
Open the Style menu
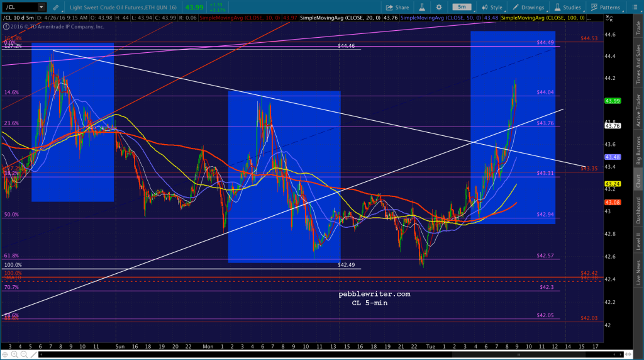point(492,8)
